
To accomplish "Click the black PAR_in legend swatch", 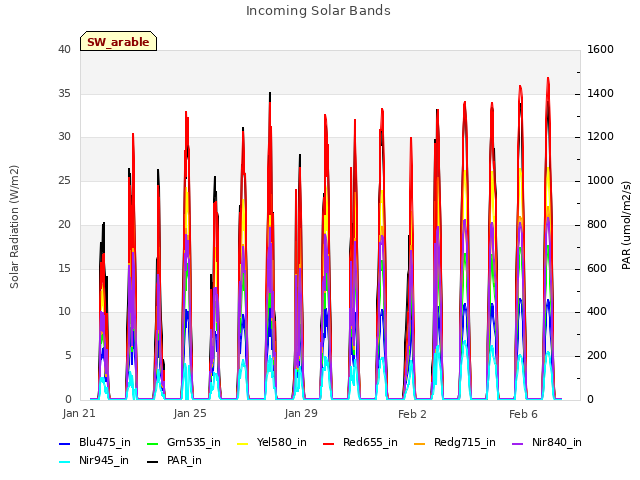I will [153, 462].
